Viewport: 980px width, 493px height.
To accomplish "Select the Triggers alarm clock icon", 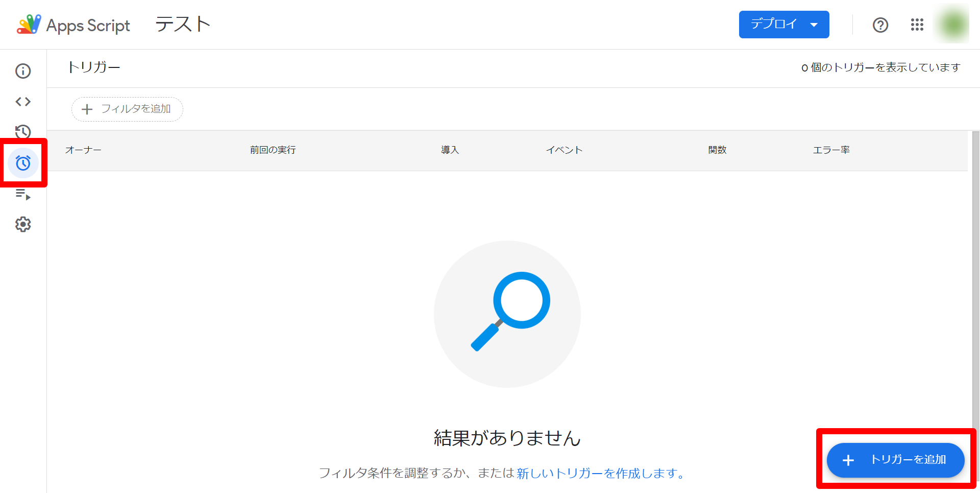I will click(x=22, y=163).
